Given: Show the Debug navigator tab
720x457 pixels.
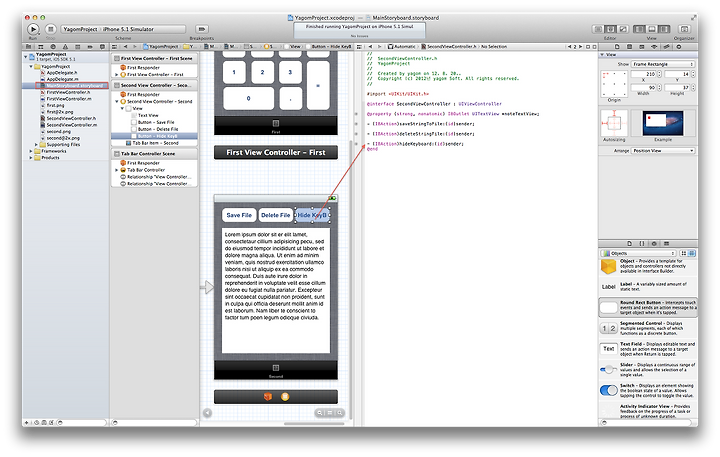Looking at the screenshot, I should 78,46.
